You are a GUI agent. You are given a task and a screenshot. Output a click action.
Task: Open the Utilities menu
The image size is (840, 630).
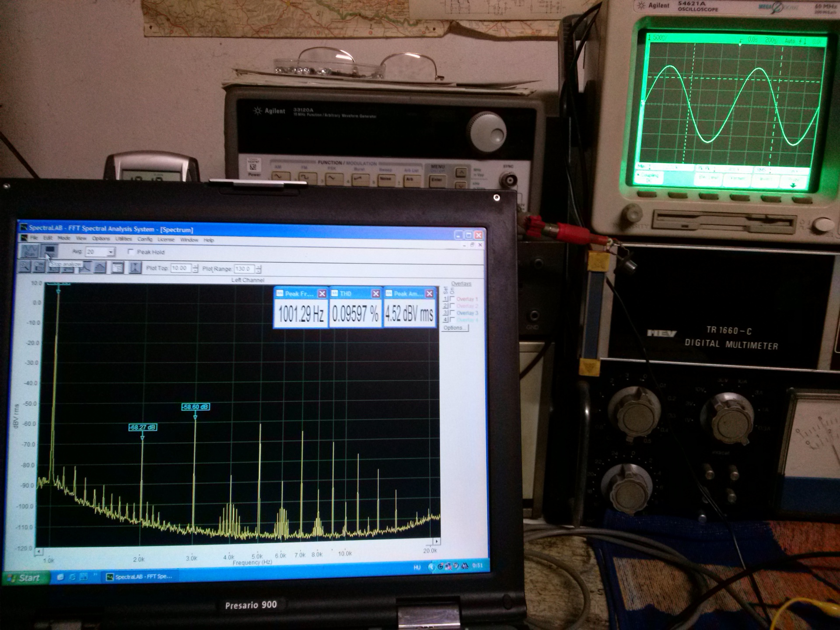click(x=123, y=239)
